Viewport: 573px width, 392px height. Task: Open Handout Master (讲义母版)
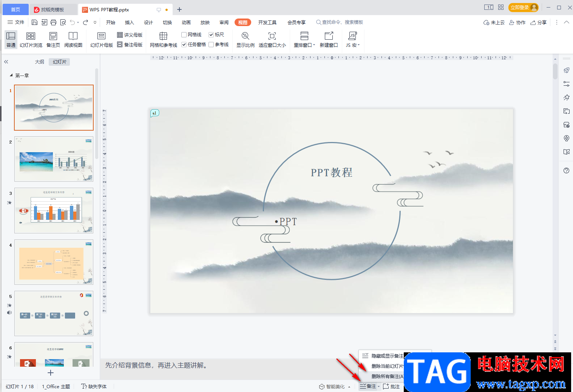click(x=130, y=35)
